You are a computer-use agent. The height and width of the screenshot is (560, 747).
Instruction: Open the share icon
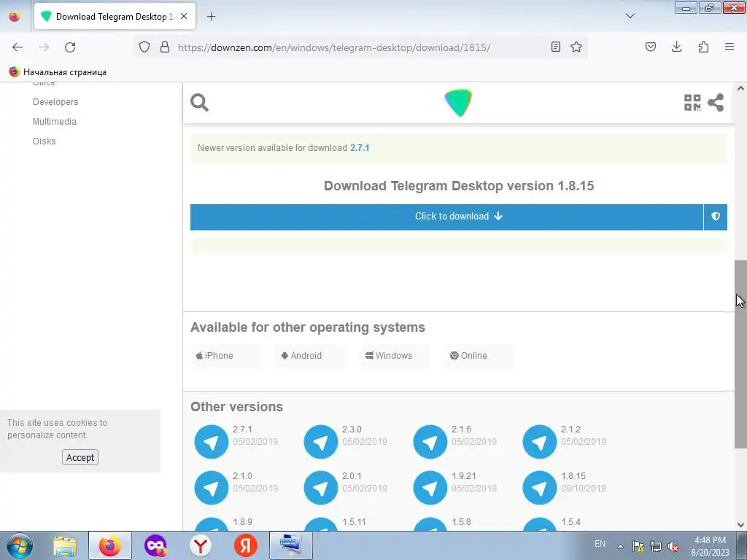[x=716, y=102]
